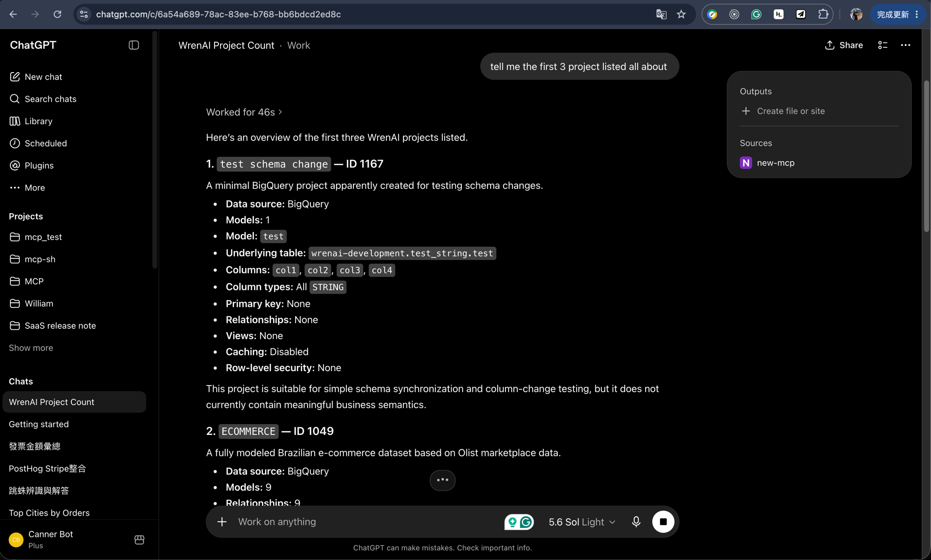Open the 跳蛛辨識與解答 chat
This screenshot has height=560, width=931.
click(39, 491)
